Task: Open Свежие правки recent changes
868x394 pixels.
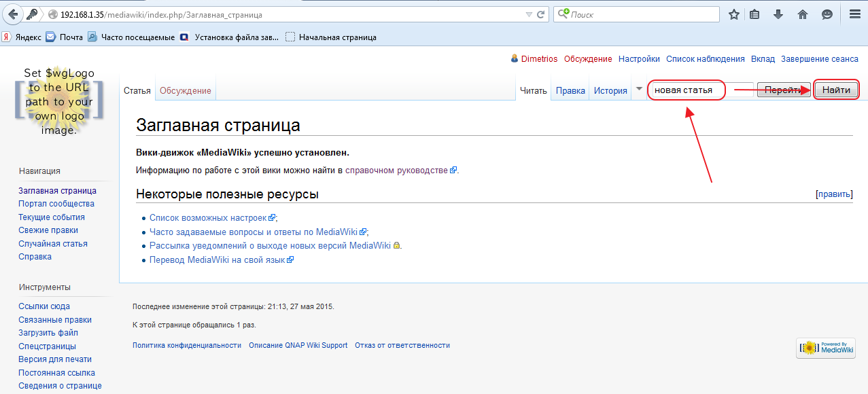Action: click(48, 230)
